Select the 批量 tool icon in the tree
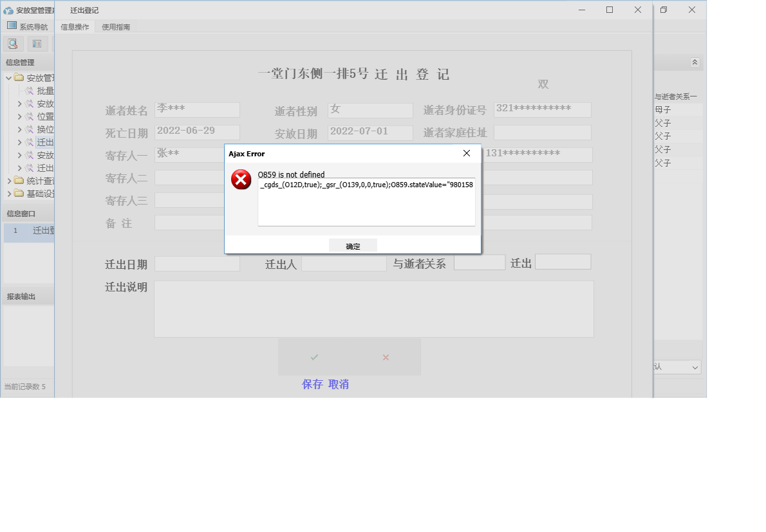 coord(28,90)
